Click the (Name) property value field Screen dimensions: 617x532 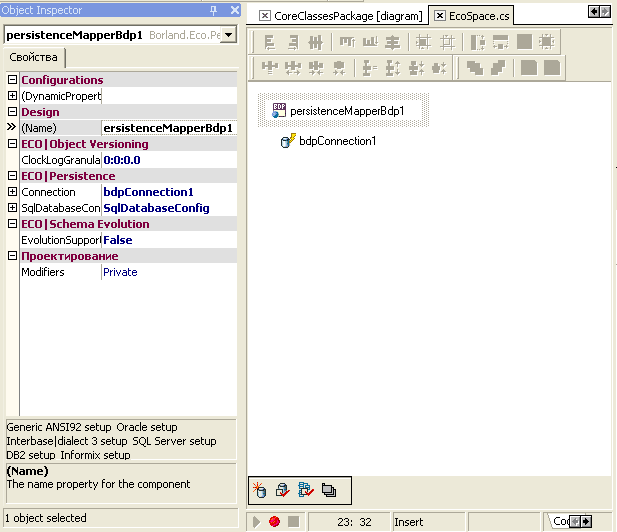(x=168, y=128)
